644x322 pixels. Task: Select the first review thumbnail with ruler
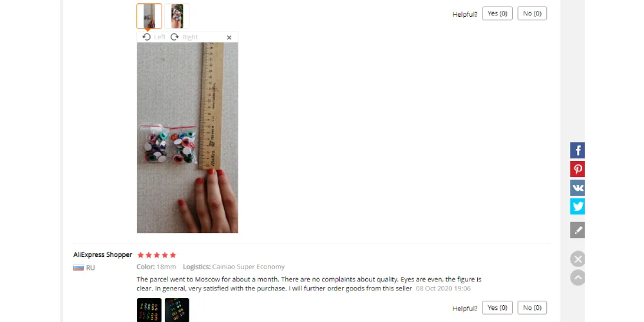tap(149, 16)
